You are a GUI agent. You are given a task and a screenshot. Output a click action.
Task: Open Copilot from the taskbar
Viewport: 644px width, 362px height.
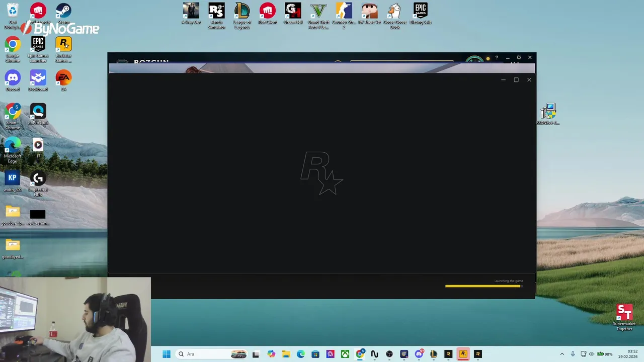[x=271, y=354]
